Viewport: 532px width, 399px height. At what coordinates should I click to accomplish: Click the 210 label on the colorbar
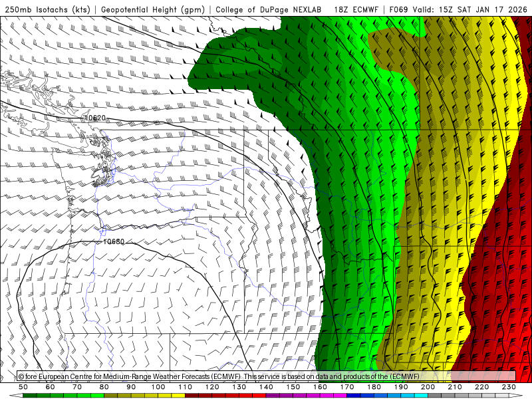coord(456,387)
